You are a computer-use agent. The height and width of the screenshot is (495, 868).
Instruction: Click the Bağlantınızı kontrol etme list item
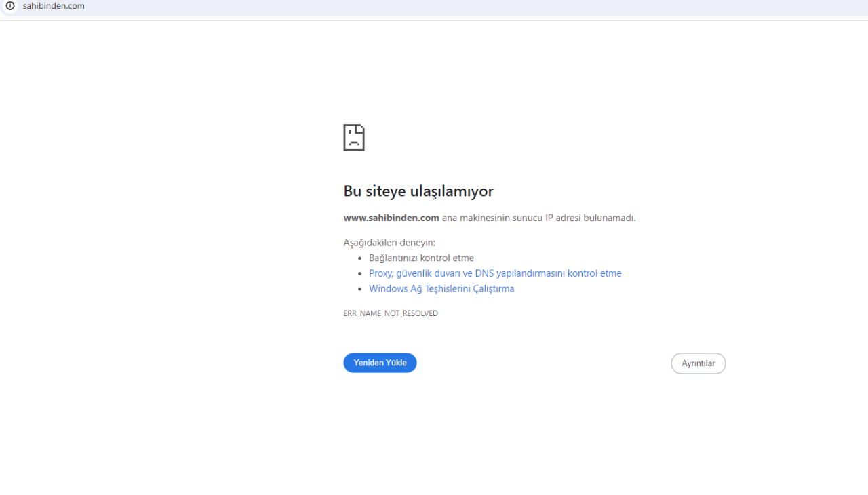point(421,258)
